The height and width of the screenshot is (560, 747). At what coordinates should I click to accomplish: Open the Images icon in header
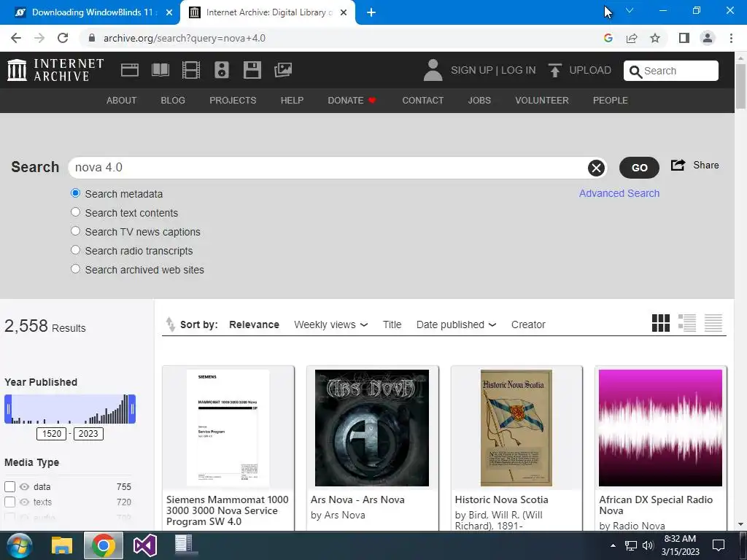[x=283, y=70]
